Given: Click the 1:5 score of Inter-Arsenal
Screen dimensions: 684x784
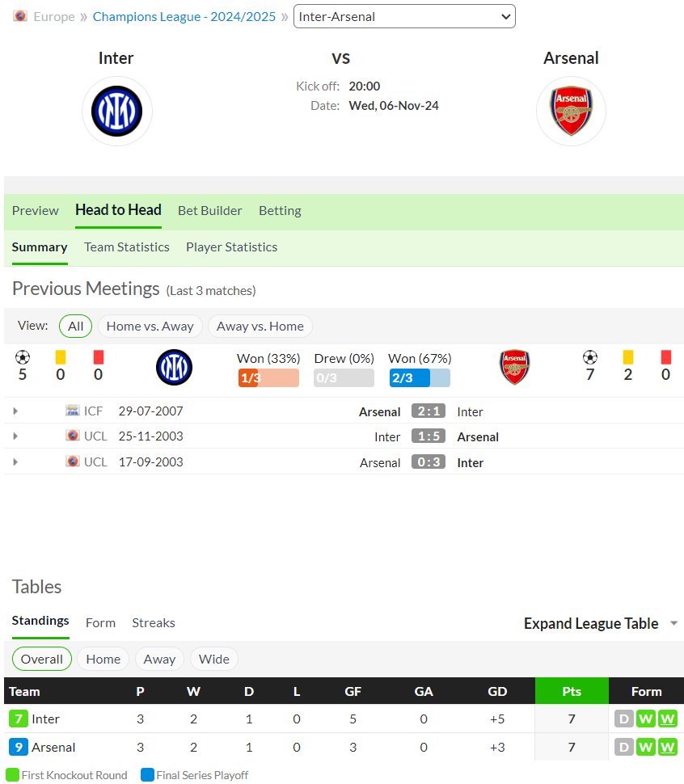Looking at the screenshot, I should [429, 436].
